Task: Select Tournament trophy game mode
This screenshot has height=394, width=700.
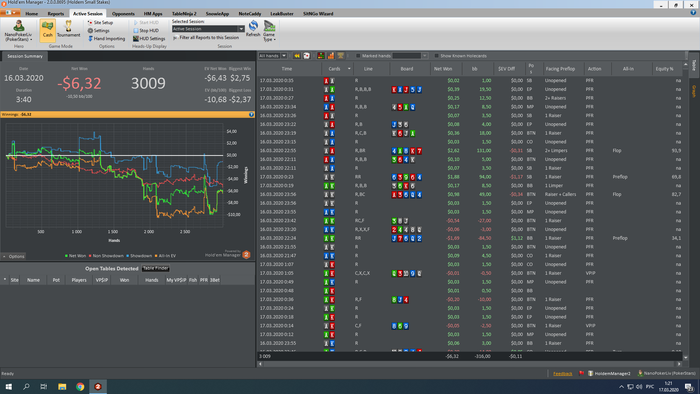Action: [68, 29]
